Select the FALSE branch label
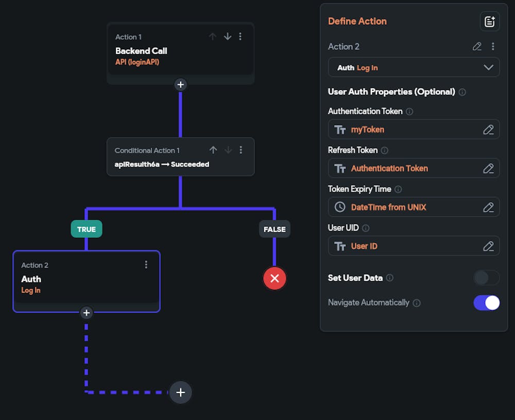This screenshot has width=515, height=420. (274, 229)
